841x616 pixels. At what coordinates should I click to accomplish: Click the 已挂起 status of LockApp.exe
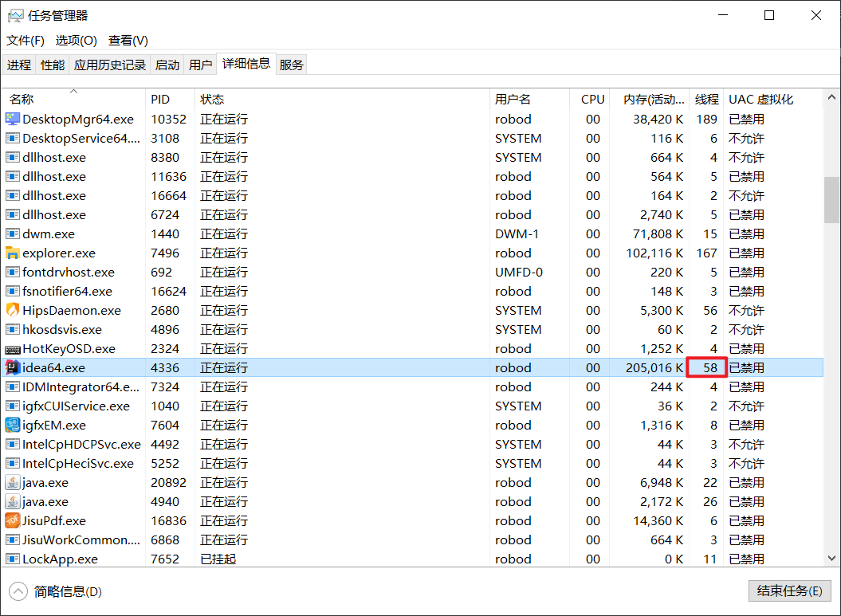(218, 559)
